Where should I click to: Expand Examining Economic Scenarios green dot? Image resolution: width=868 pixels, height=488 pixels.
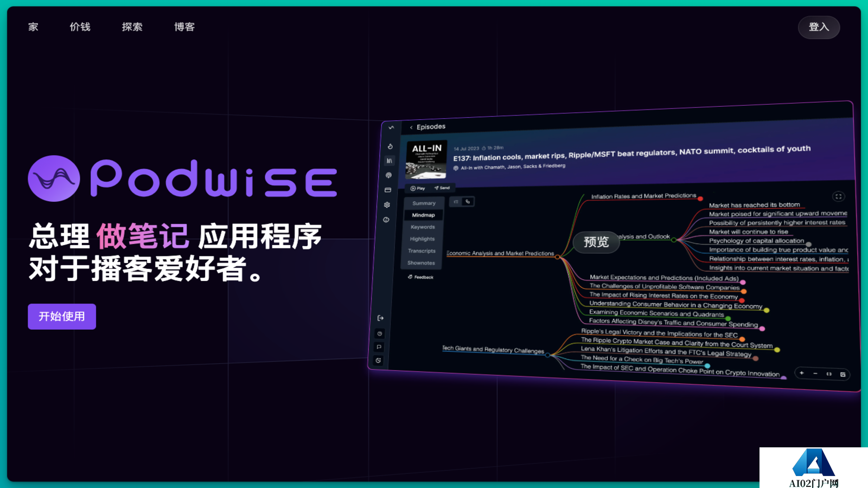coord(728,318)
